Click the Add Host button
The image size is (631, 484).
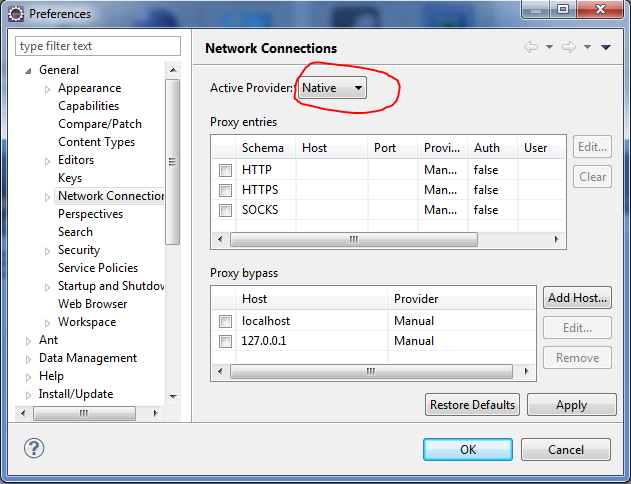[x=577, y=298]
